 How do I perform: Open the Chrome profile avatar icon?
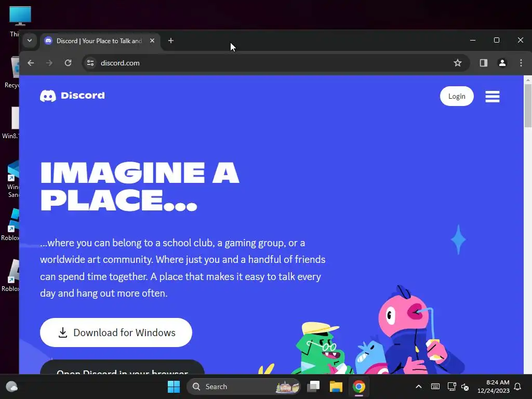pyautogui.click(x=502, y=63)
